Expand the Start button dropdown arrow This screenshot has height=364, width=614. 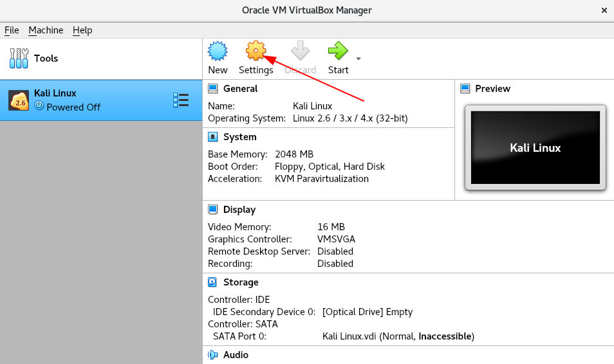(x=358, y=59)
